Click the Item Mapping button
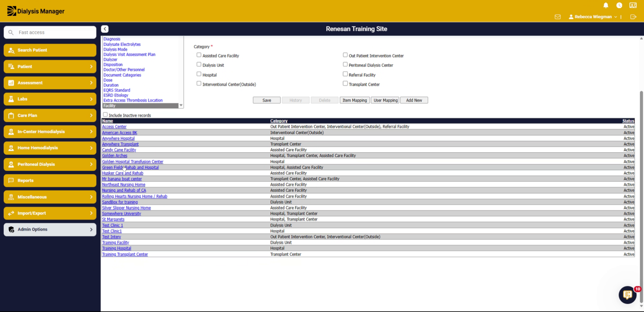The height and width of the screenshot is (312, 644). point(355,100)
